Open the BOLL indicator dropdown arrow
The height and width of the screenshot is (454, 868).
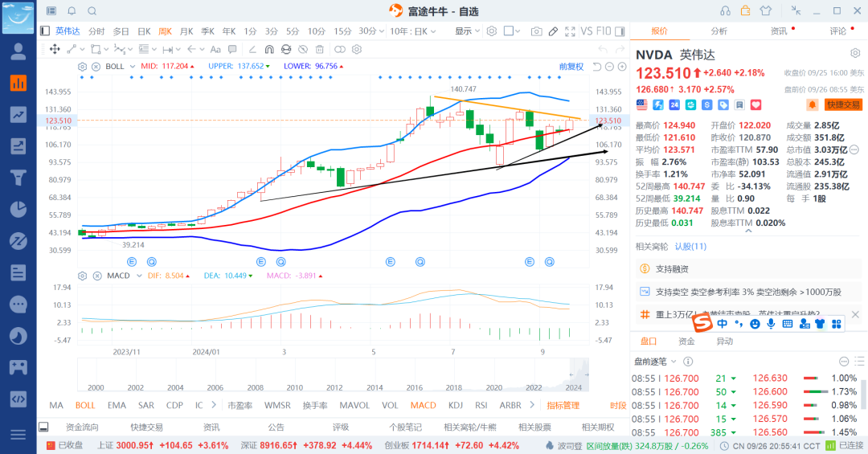click(133, 67)
